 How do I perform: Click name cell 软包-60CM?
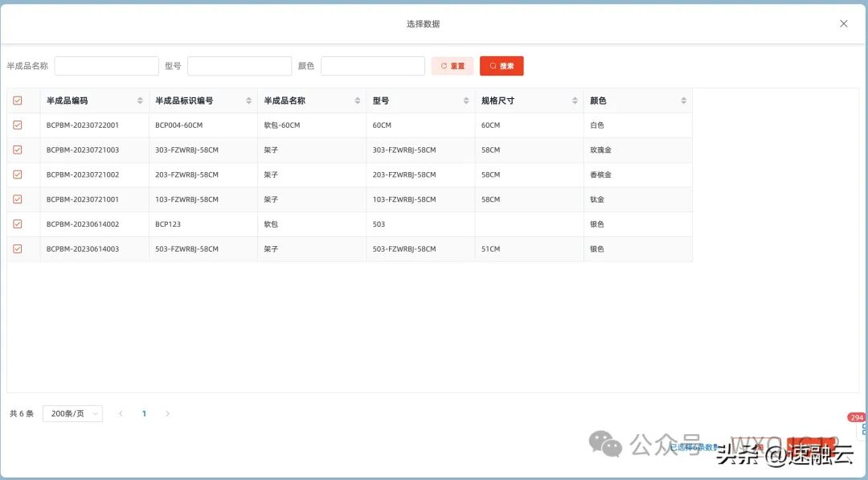coord(282,125)
